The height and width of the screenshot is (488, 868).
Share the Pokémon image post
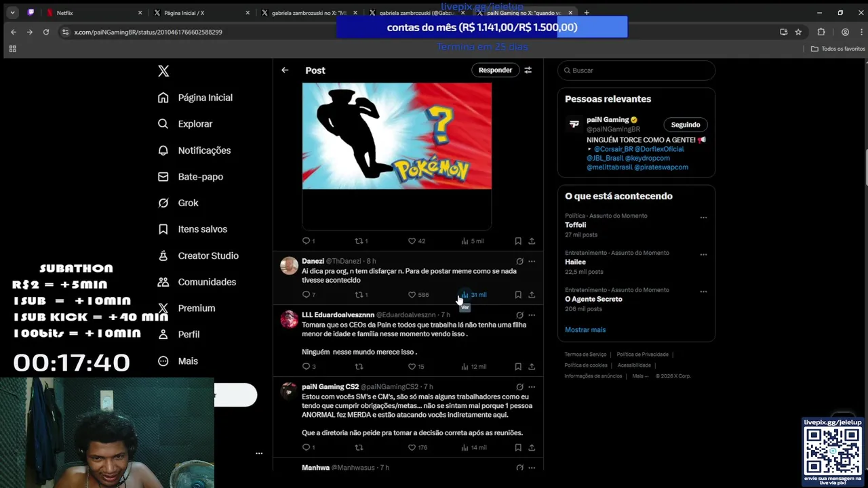(x=532, y=241)
